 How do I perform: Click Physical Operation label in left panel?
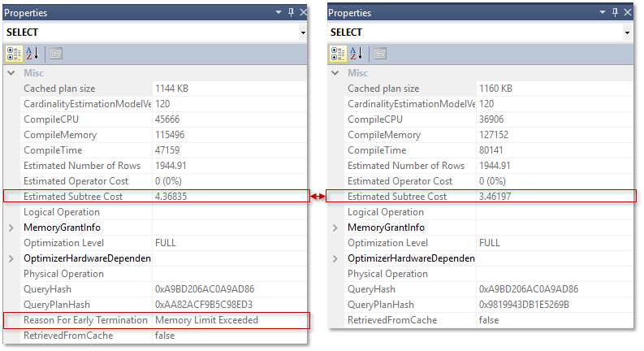[63, 274]
